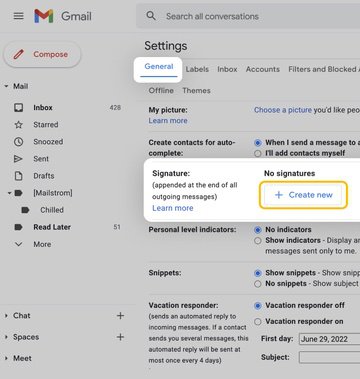Click 'Create new' signature button

(303, 195)
